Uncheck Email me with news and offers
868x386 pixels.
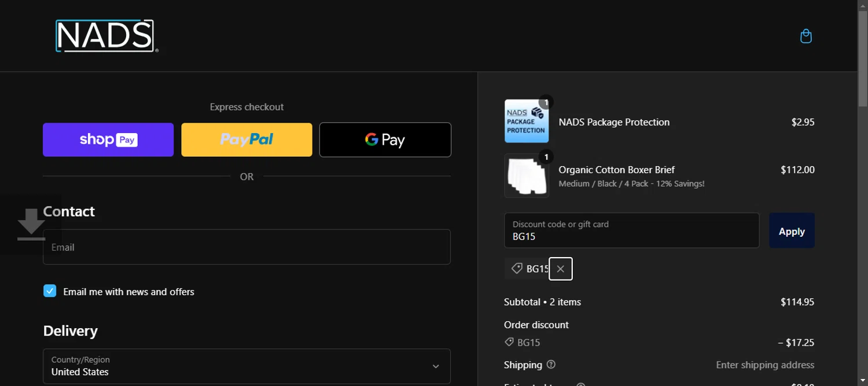(50, 291)
